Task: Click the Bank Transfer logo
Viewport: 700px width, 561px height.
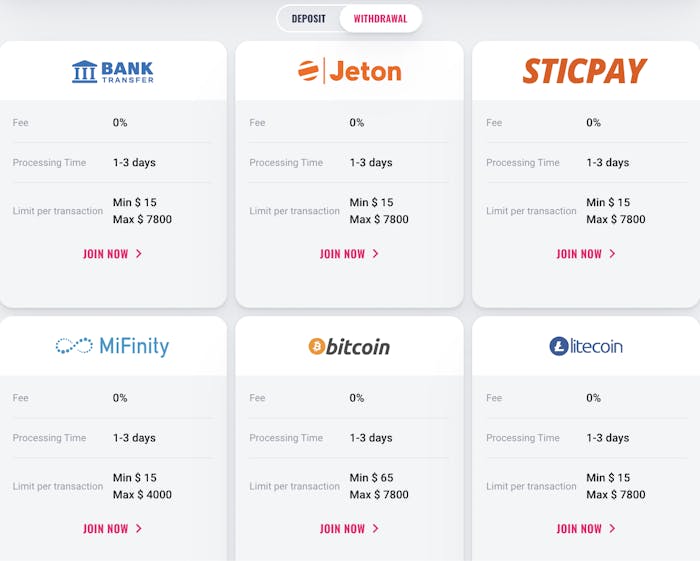Action: [113, 71]
